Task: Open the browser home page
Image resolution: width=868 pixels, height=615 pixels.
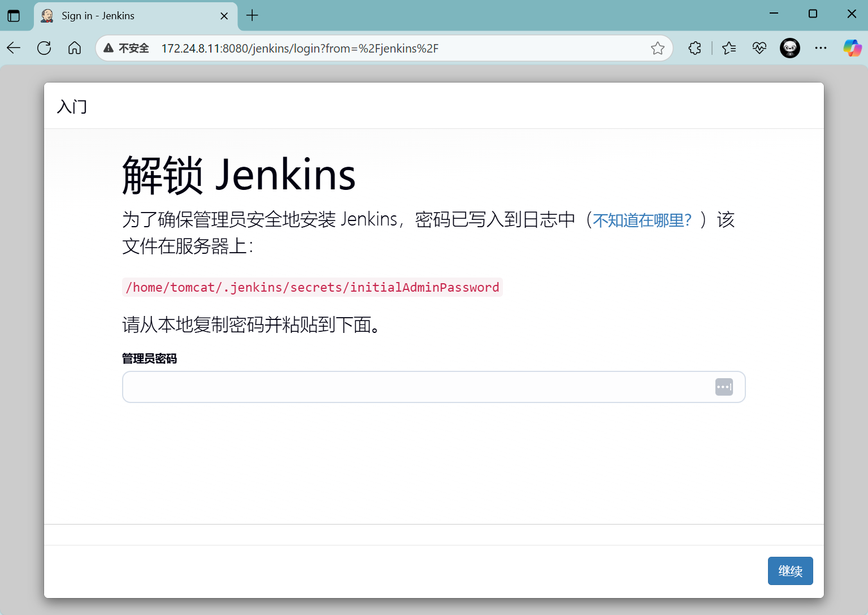Action: point(75,49)
